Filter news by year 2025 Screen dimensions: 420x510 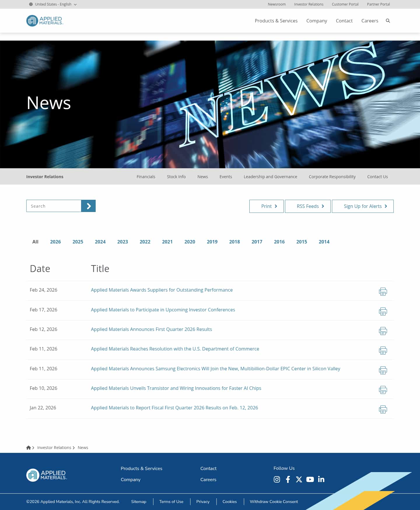(78, 242)
